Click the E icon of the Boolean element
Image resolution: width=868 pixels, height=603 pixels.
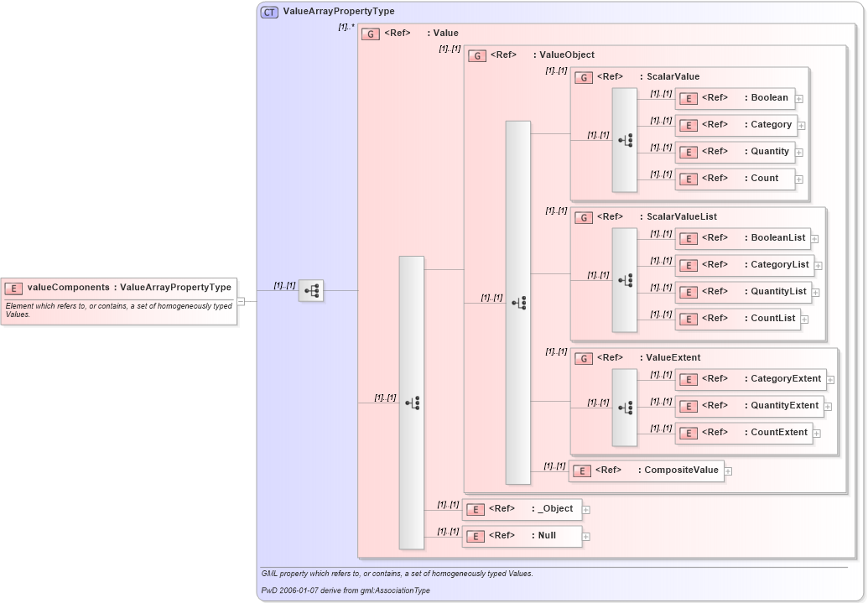(688, 98)
